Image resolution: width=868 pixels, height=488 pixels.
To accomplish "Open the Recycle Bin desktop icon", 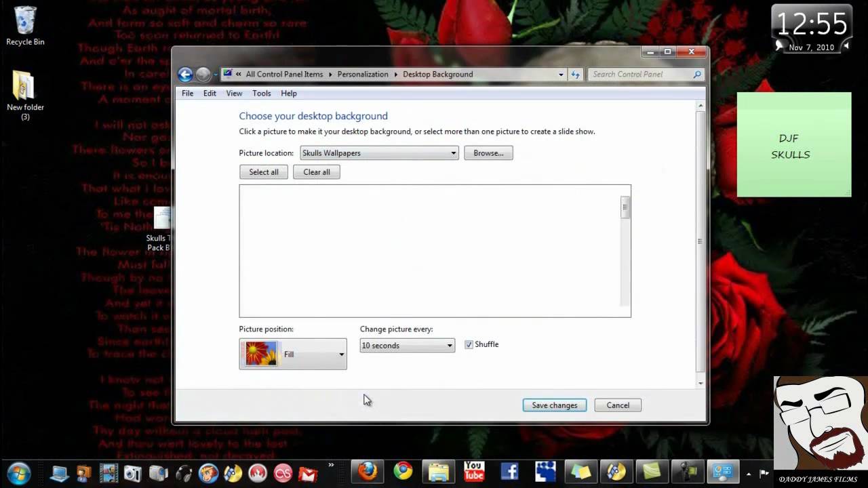I will click(x=25, y=26).
